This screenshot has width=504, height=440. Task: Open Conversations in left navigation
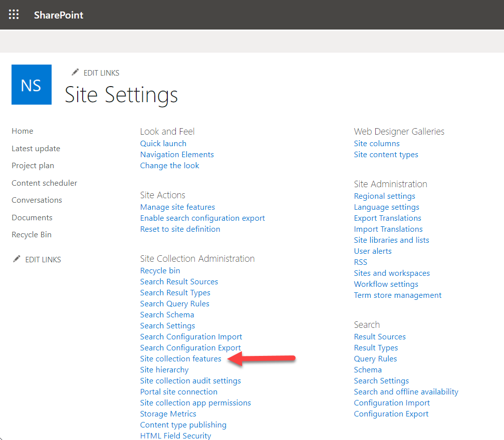click(x=37, y=200)
